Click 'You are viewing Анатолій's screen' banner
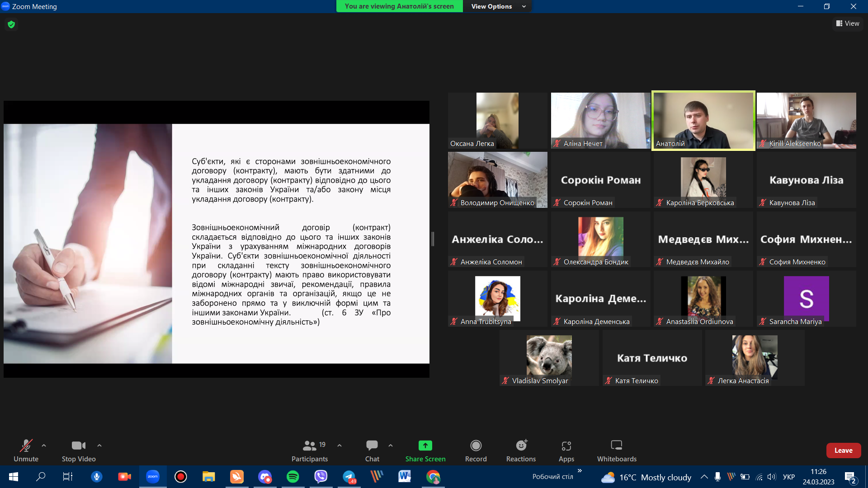This screenshot has width=868, height=488. 399,6
